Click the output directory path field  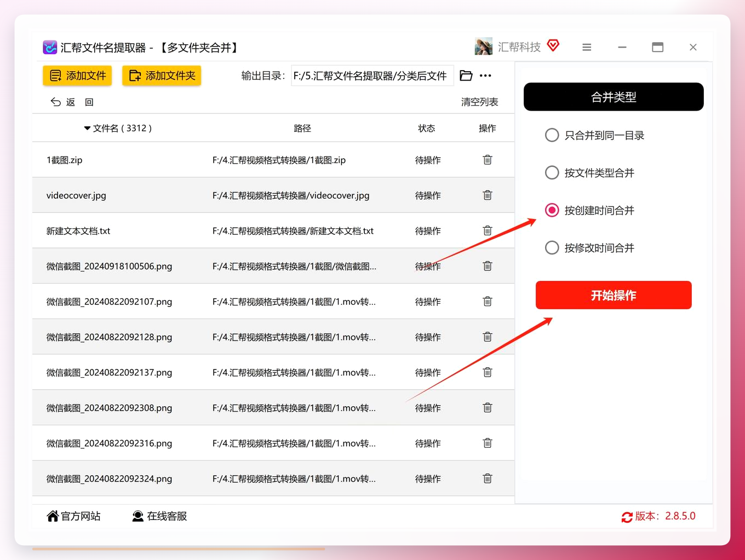pos(373,76)
